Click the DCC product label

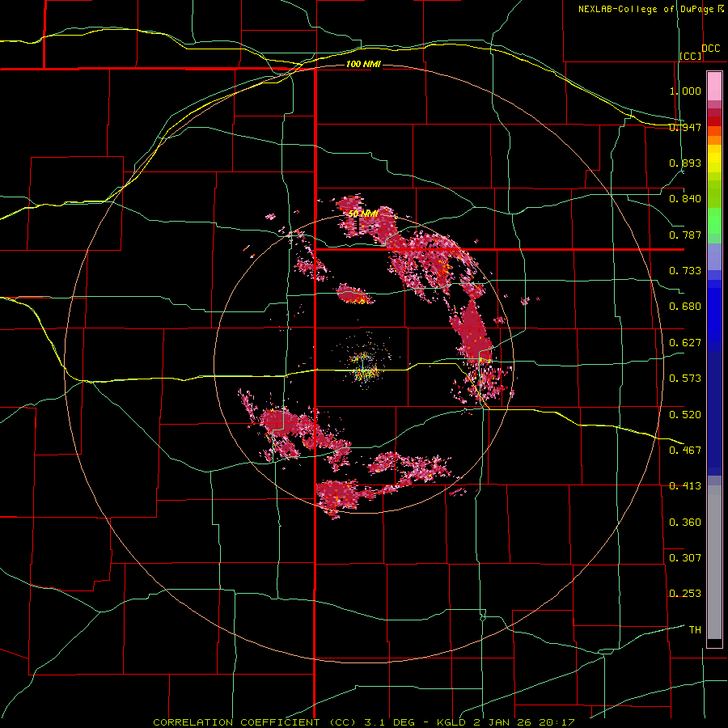[710, 49]
